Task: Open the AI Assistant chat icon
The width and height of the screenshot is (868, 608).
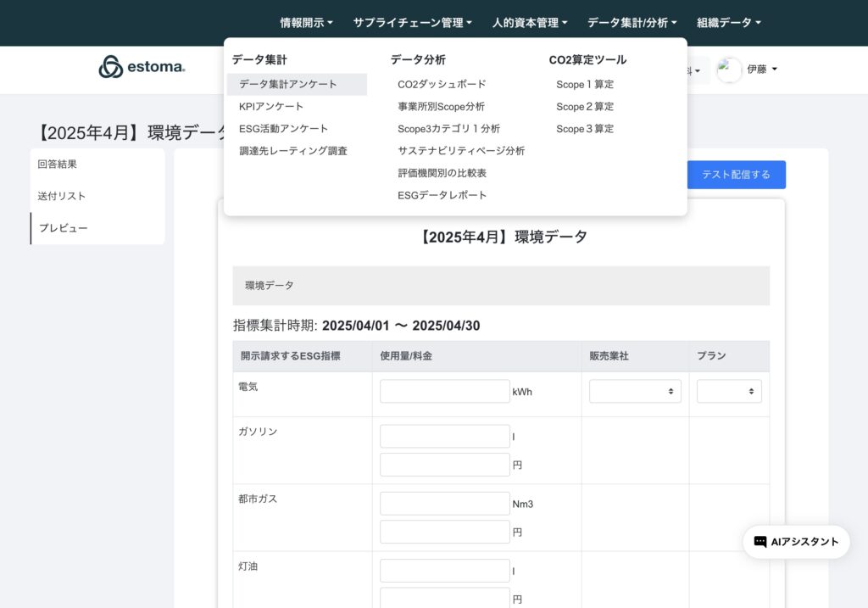Action: [x=760, y=542]
